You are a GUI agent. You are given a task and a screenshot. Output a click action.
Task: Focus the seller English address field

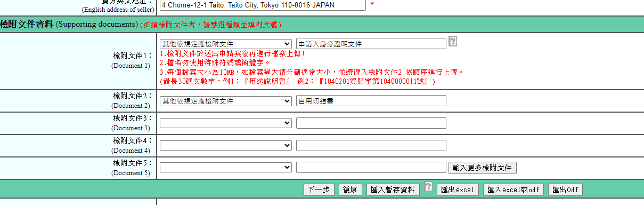tap(263, 5)
